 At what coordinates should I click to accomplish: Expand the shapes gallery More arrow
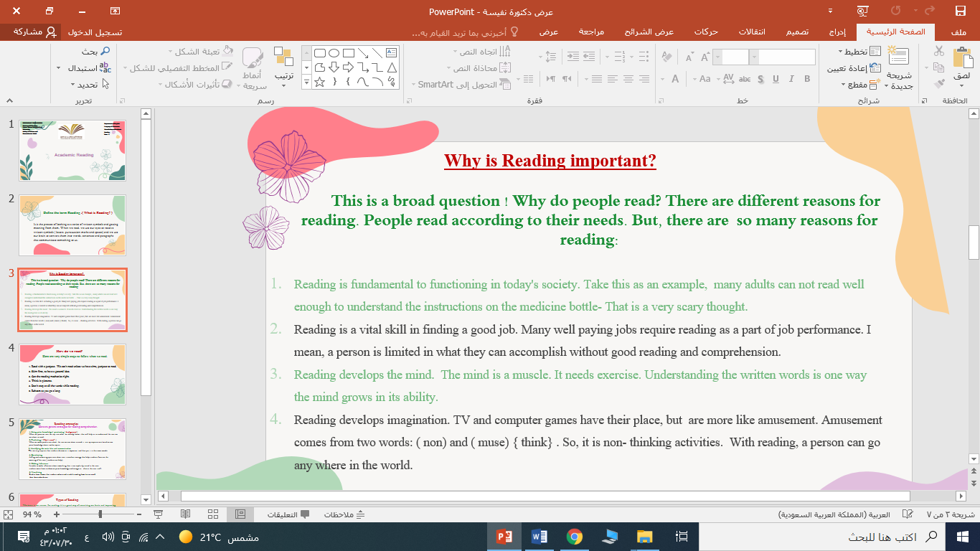(x=306, y=83)
